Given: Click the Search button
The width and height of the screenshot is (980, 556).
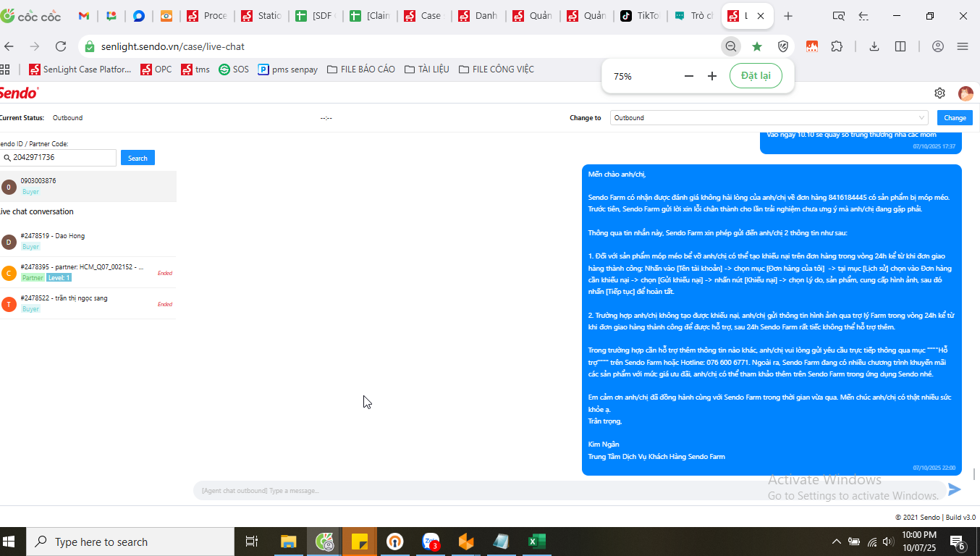Looking at the screenshot, I should point(138,158).
